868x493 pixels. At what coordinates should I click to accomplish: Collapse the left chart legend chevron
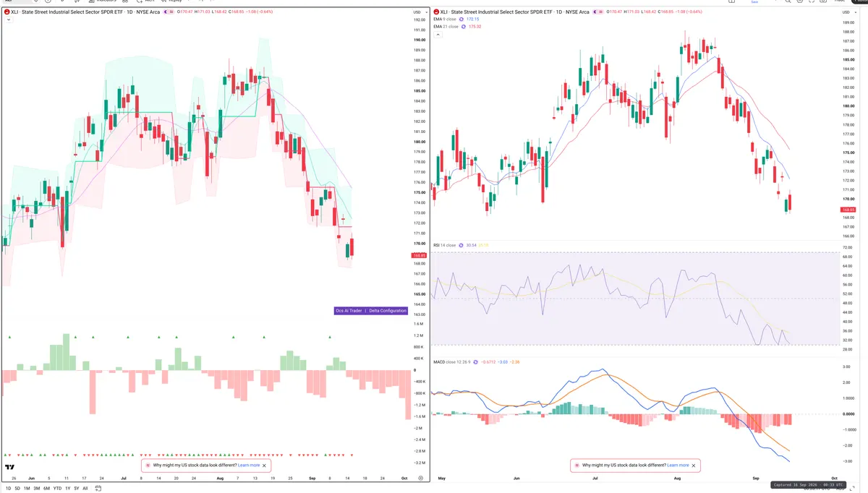click(x=7, y=20)
